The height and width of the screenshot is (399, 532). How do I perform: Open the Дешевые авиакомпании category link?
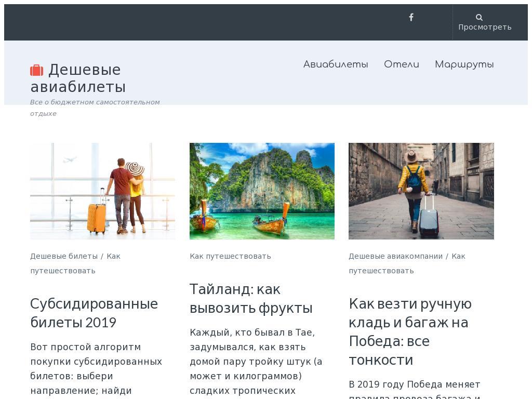click(x=395, y=256)
